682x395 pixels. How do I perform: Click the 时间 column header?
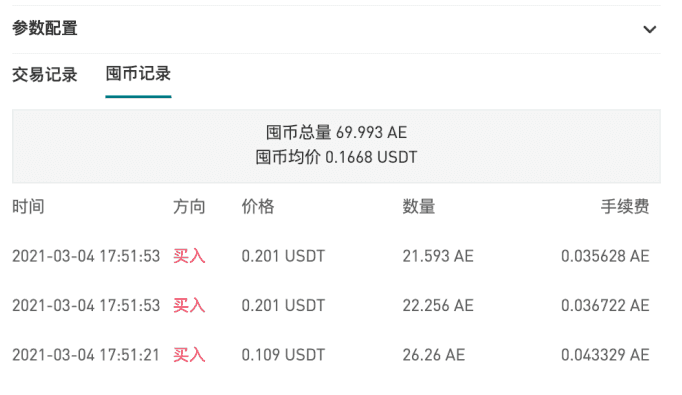click(x=28, y=207)
